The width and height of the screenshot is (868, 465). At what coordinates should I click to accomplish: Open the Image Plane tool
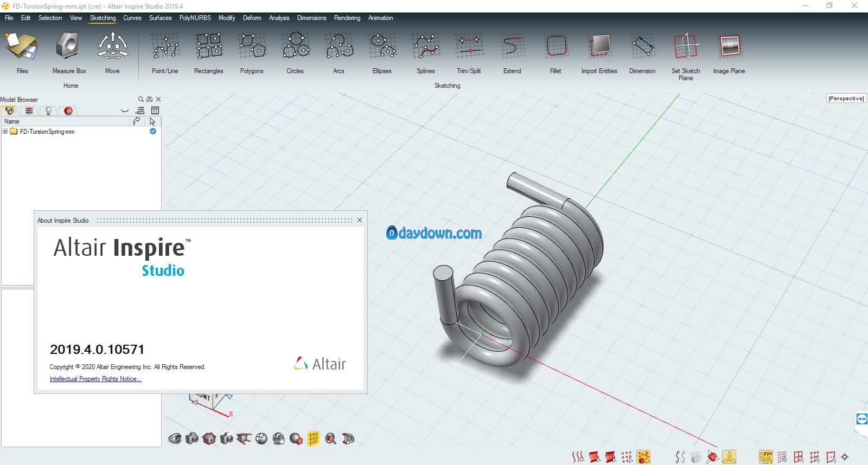[x=729, y=53]
